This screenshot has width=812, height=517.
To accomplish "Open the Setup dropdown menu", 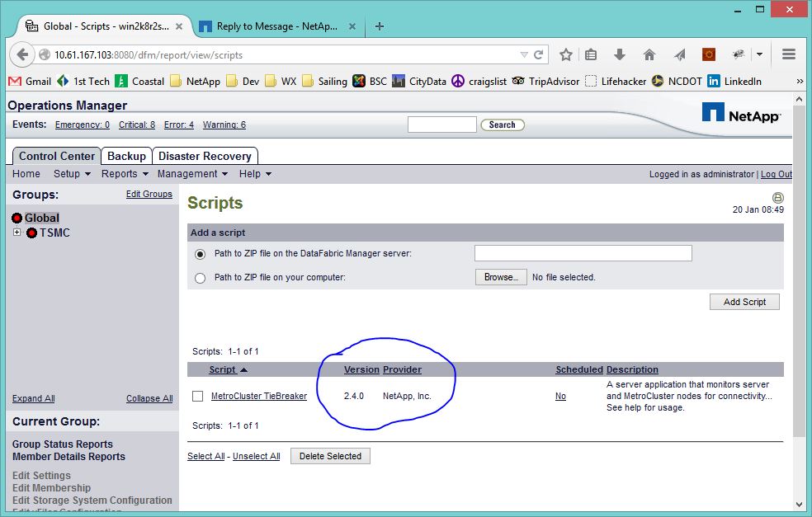I will click(x=72, y=174).
